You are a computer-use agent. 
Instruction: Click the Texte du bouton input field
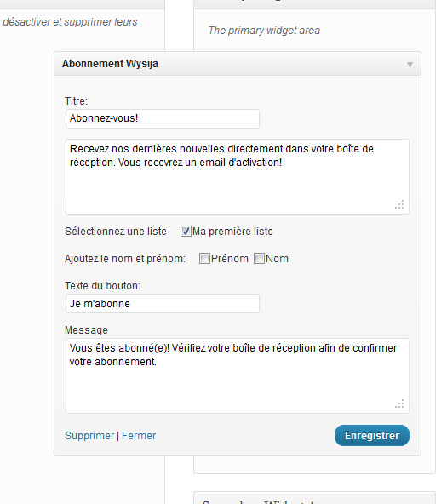(x=163, y=303)
